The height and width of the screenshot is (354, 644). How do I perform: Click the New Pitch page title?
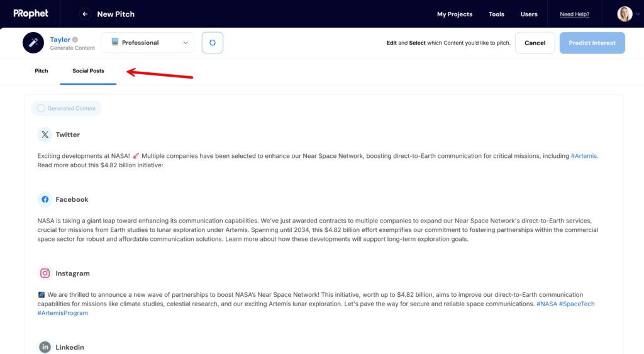[x=116, y=14]
